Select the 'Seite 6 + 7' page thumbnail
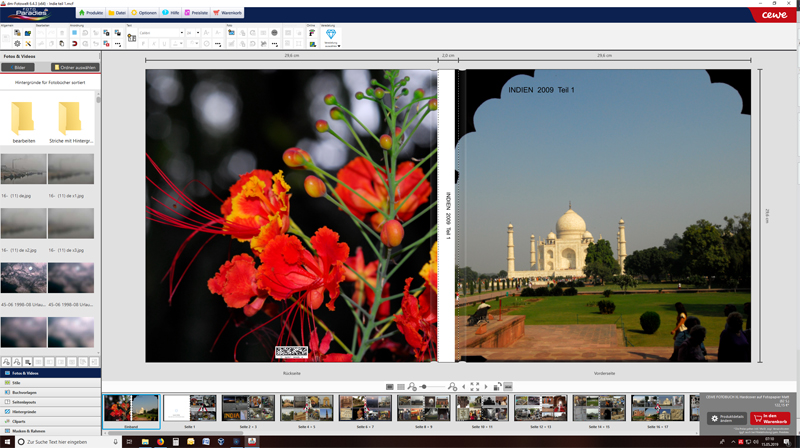This screenshot has width=800, height=448. [365, 408]
